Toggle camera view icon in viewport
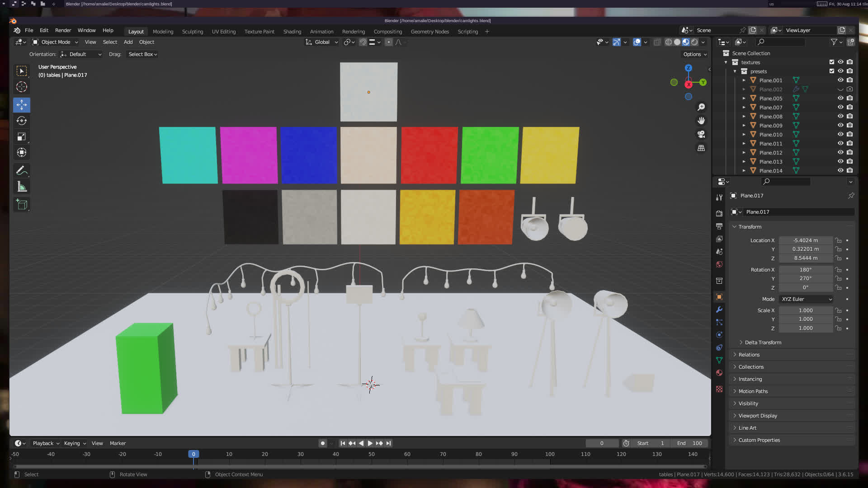868x488 pixels. (x=701, y=135)
